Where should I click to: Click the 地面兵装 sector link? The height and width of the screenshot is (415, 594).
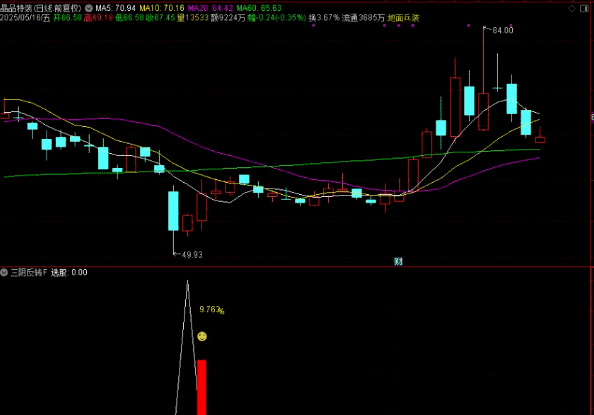click(403, 18)
